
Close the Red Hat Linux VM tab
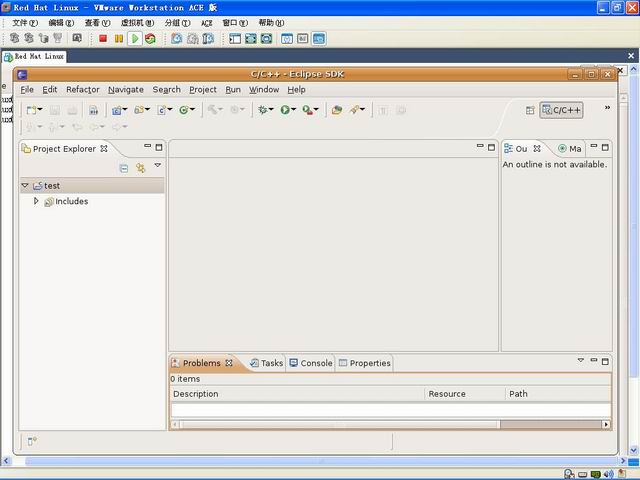point(631,56)
